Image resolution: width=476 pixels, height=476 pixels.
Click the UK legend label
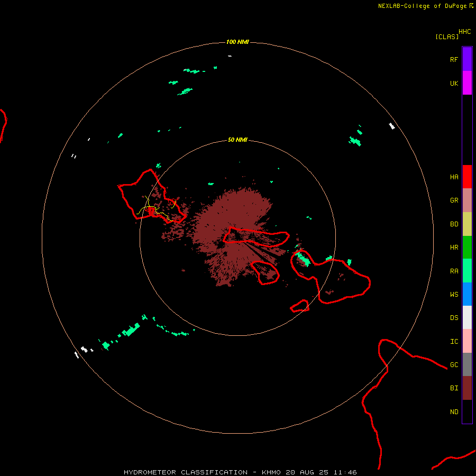(454, 83)
